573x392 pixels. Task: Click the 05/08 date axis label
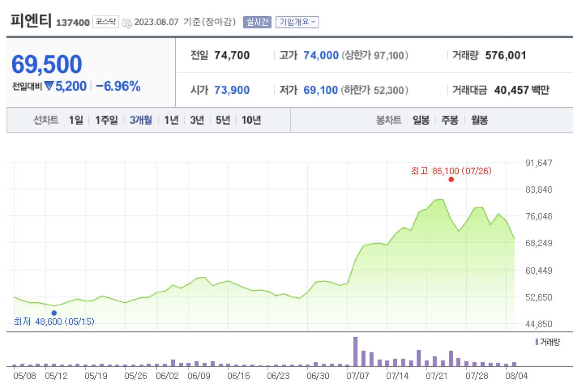pyautogui.click(x=25, y=376)
